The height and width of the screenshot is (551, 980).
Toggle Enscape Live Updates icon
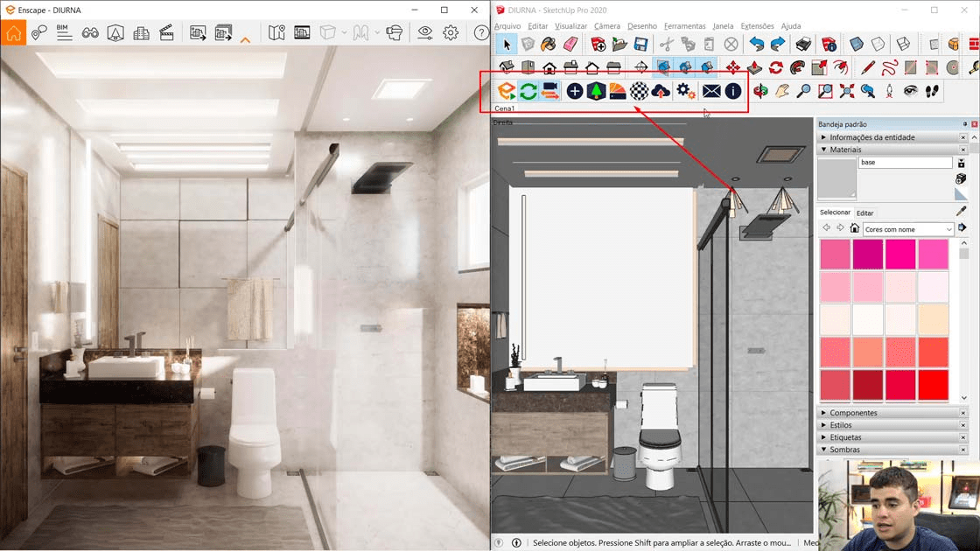coord(528,91)
